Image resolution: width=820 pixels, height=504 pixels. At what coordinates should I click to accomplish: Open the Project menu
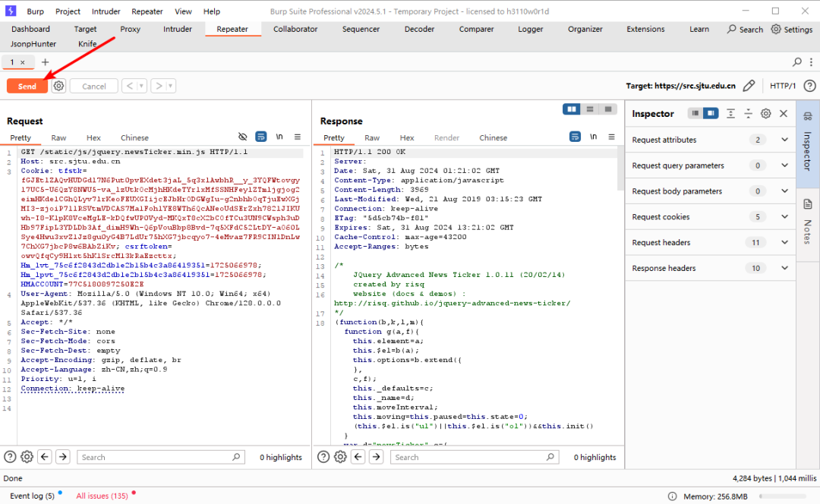tap(68, 11)
